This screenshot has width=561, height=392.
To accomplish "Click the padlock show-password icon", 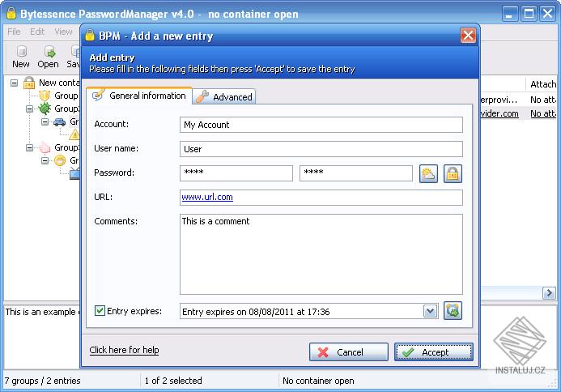I will pyautogui.click(x=453, y=173).
